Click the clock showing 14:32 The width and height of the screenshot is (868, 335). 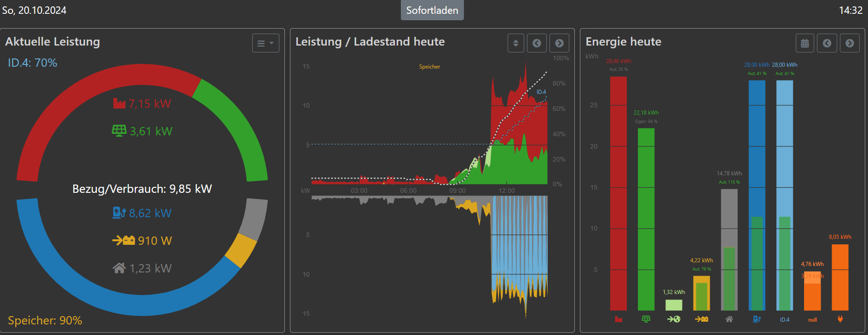(x=851, y=10)
